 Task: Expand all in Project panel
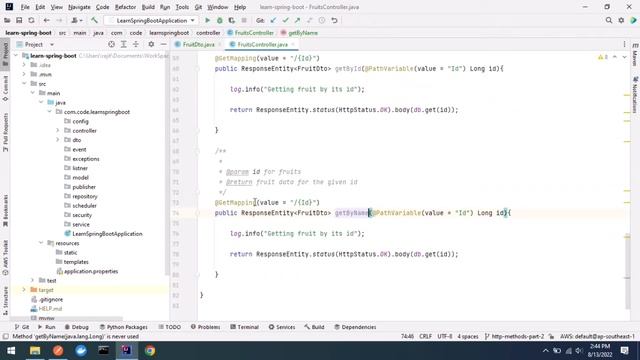point(123,44)
